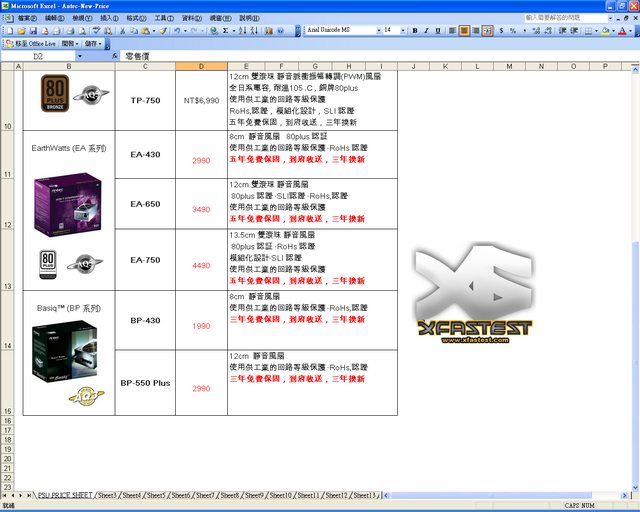Run Spelling check icon

96,31
